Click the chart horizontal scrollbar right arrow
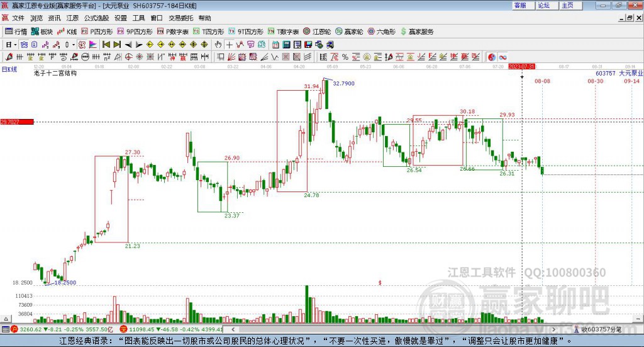This screenshot has width=644, height=347. coord(553,329)
